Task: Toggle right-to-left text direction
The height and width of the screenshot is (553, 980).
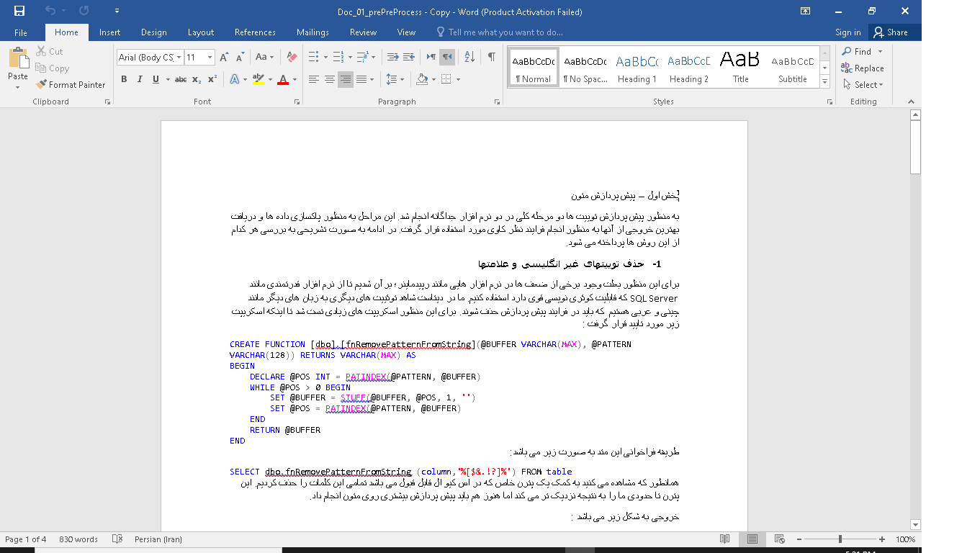Action: [447, 57]
